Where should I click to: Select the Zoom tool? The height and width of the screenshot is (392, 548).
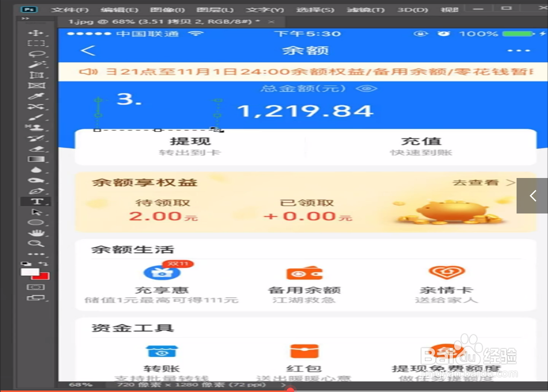pyautogui.click(x=36, y=243)
